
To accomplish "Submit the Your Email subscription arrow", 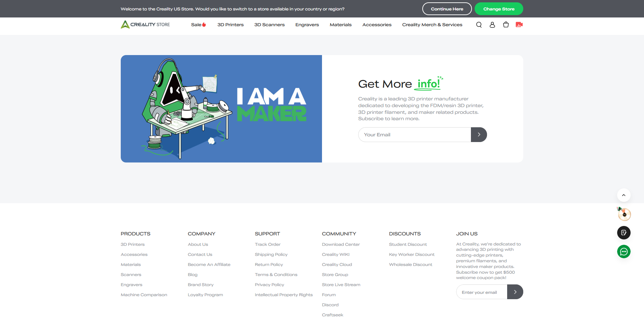I will (x=479, y=135).
